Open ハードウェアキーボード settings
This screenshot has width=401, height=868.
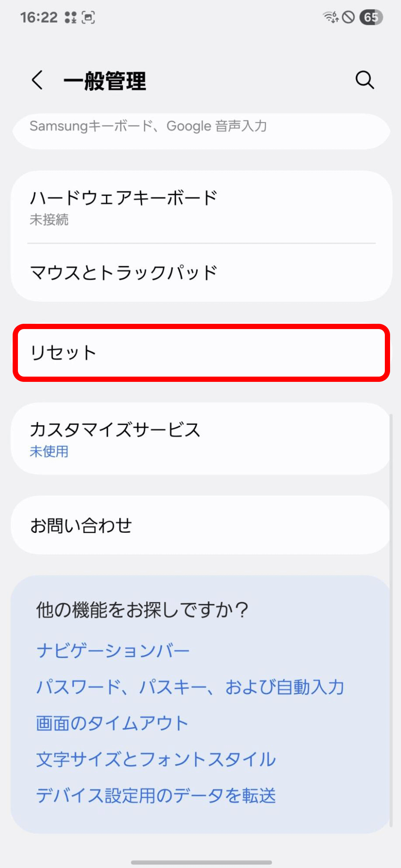pyautogui.click(x=201, y=207)
